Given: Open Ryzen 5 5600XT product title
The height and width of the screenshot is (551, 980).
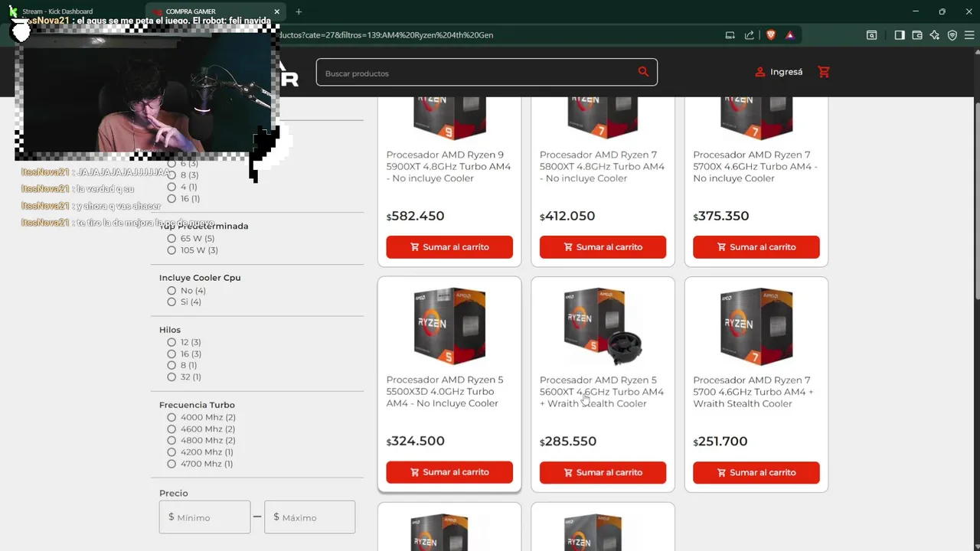Looking at the screenshot, I should [602, 392].
